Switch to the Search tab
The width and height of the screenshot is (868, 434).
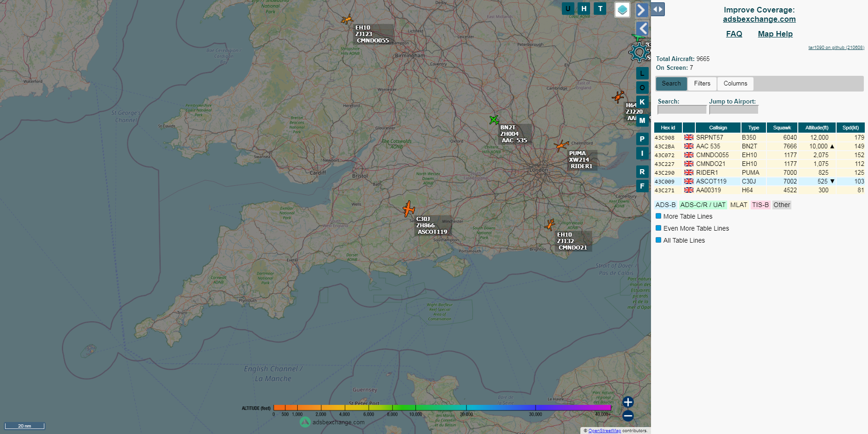(671, 84)
